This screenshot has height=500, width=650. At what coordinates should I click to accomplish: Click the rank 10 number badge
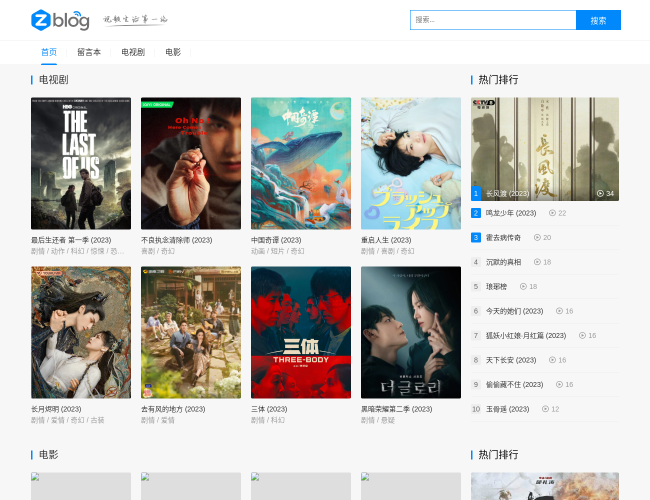[476, 409]
